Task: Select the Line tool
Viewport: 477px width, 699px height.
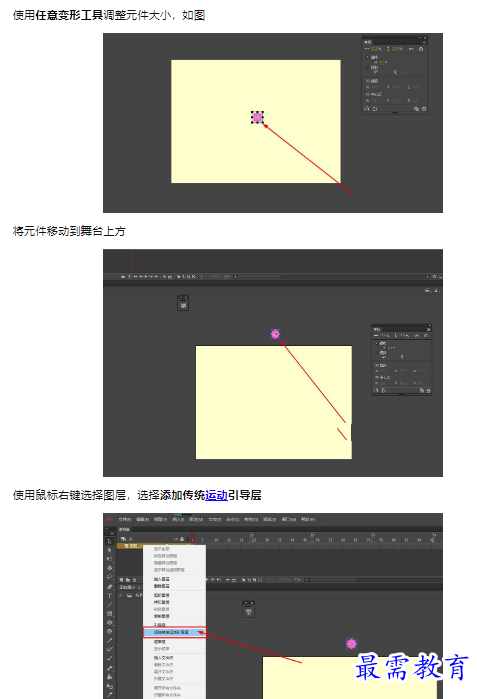Action: coord(110,604)
